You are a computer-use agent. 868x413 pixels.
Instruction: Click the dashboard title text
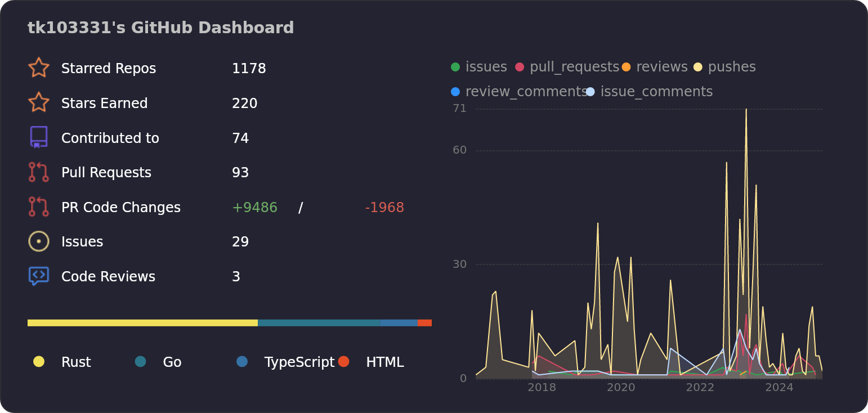[x=161, y=28]
